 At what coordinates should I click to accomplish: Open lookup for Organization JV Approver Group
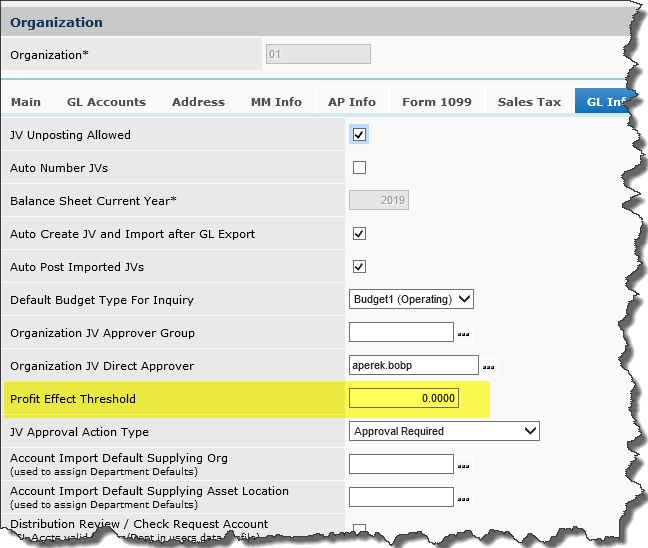[x=463, y=333]
